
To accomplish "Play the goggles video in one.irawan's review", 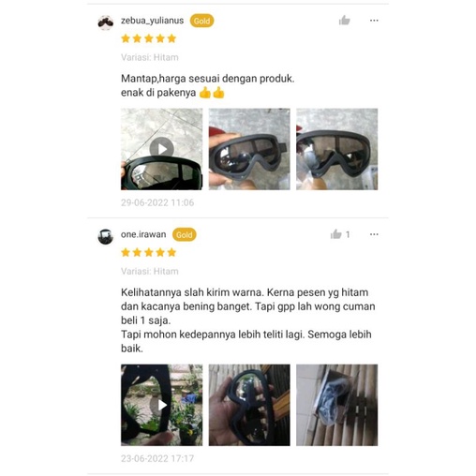I will coord(161,405).
